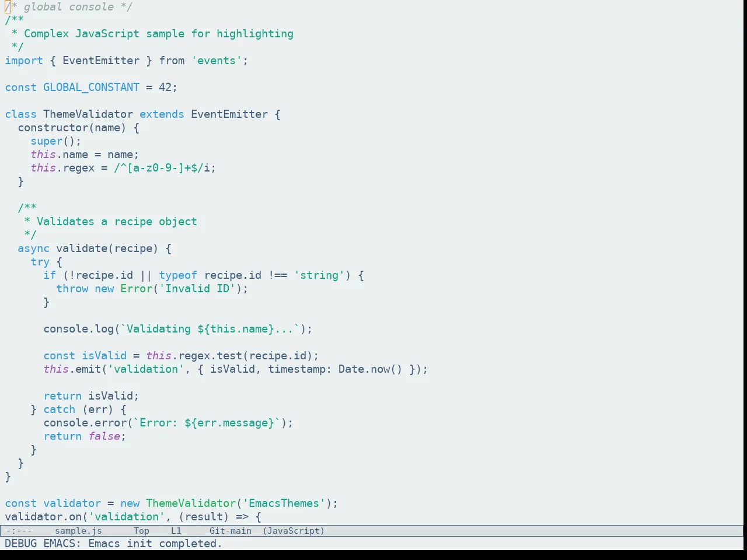The image size is (747, 560).
Task: Click the number '42' value
Action: (165, 87)
